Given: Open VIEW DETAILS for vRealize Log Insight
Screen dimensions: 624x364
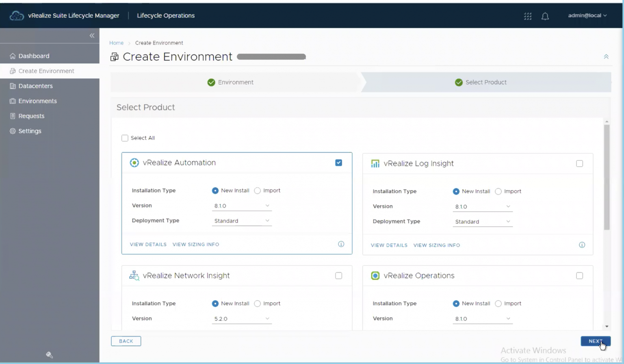Looking at the screenshot, I should (x=389, y=245).
